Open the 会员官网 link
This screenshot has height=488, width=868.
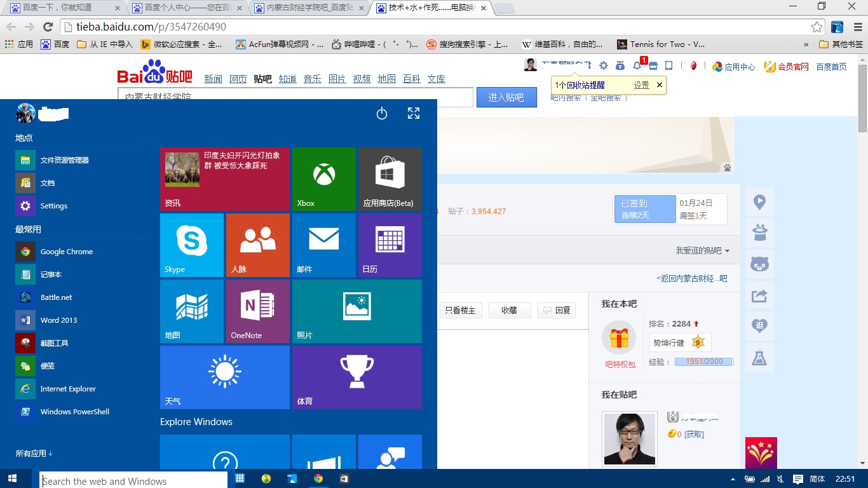click(787, 67)
